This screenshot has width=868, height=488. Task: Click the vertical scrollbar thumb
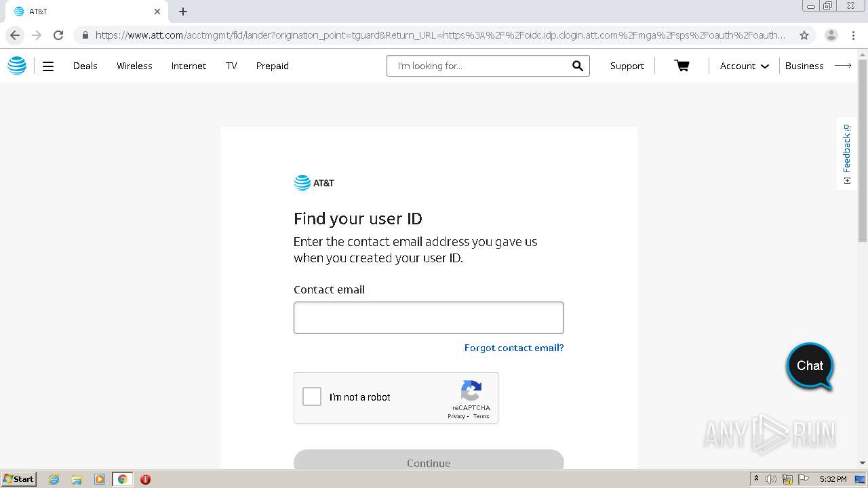click(863, 149)
